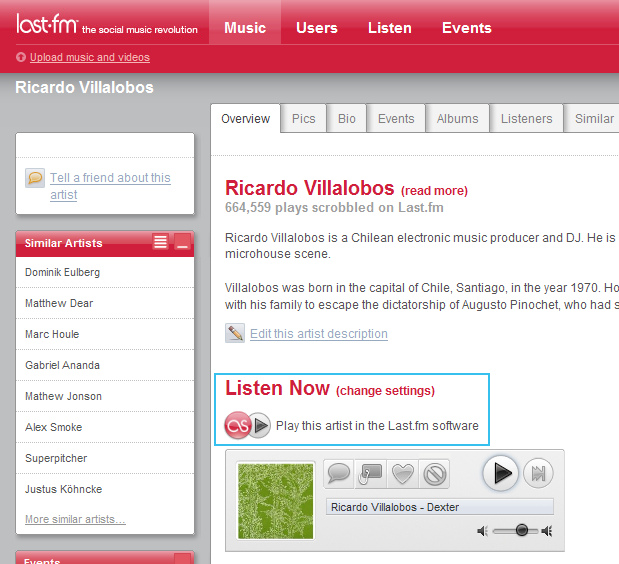Click Edit this artist description link
Viewport: 619px width, 564px height.
click(x=319, y=334)
